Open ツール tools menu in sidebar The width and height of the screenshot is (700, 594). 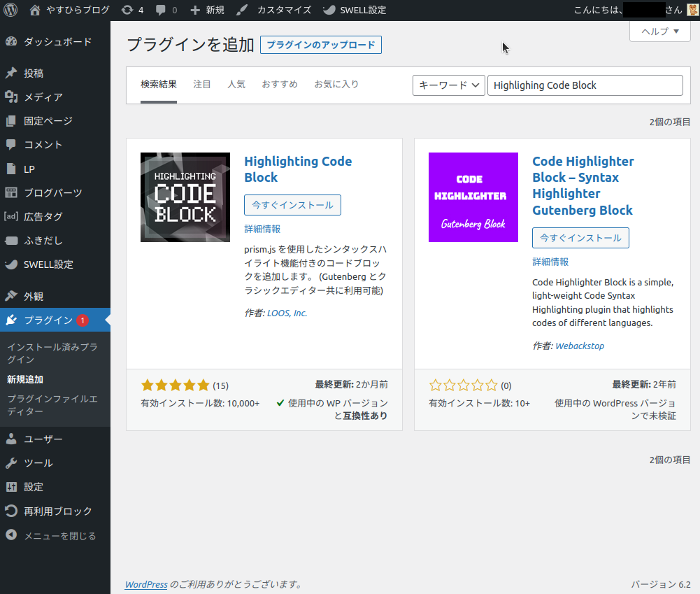38,463
